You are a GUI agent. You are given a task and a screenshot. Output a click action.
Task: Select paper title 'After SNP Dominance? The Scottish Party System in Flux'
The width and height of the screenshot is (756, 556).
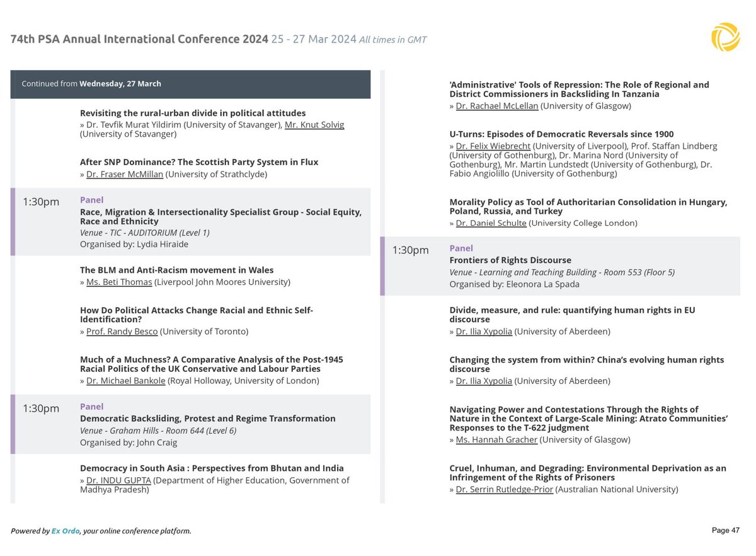point(199,162)
